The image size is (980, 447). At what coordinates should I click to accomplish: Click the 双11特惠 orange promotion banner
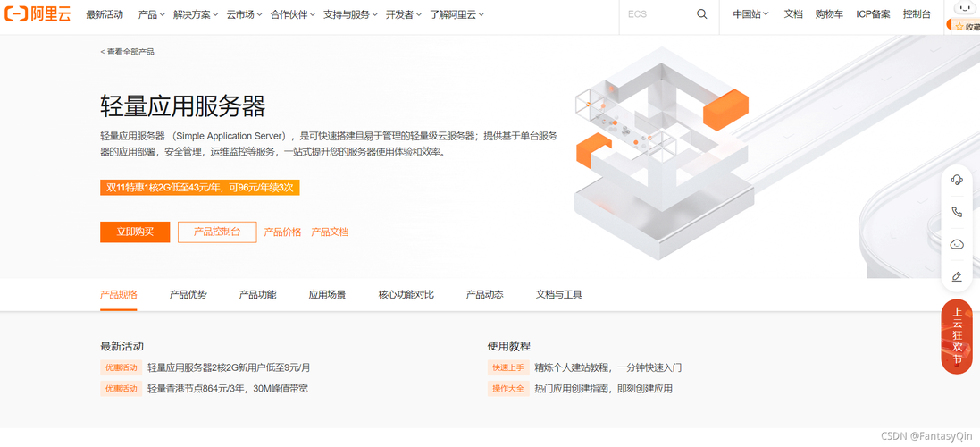200,188
